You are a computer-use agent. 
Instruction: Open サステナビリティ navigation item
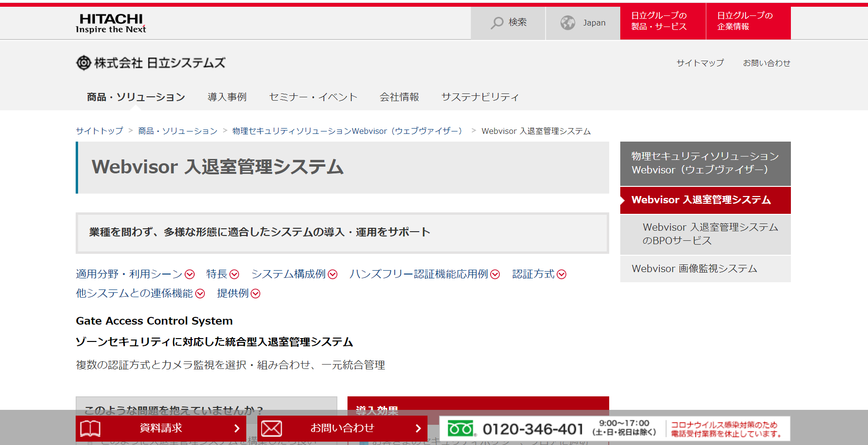point(480,97)
